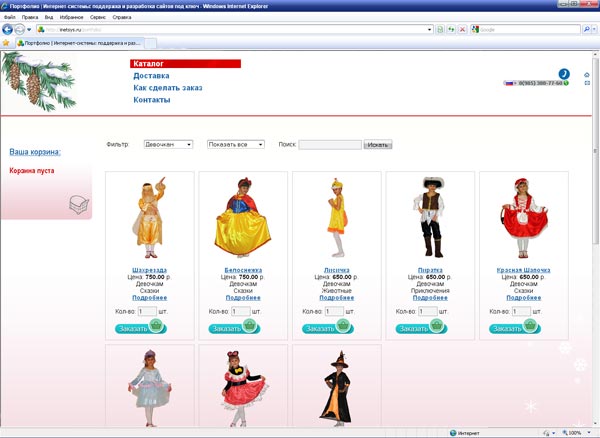Click the quantity field for Шахрезада

tap(147, 311)
